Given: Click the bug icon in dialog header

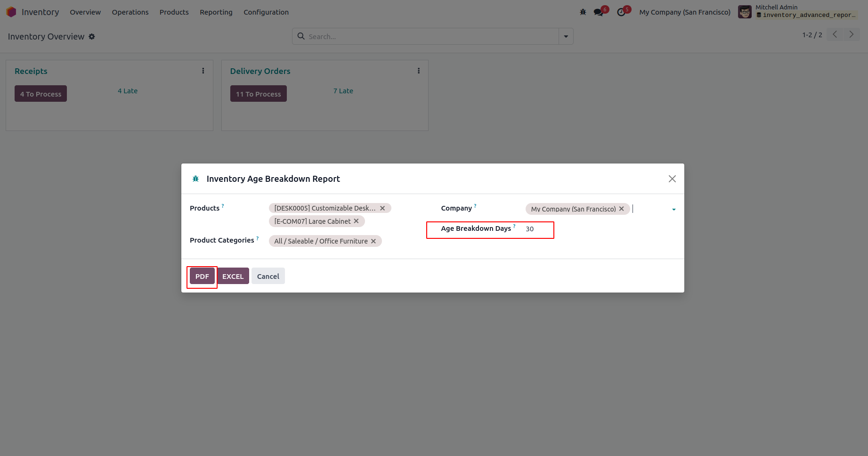Looking at the screenshot, I should (195, 179).
